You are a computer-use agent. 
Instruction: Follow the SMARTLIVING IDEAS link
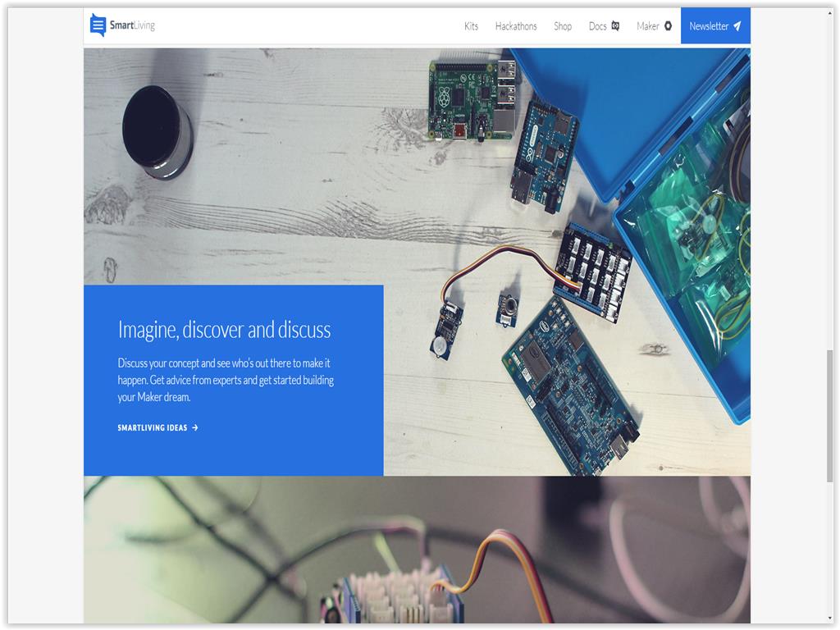point(157,427)
